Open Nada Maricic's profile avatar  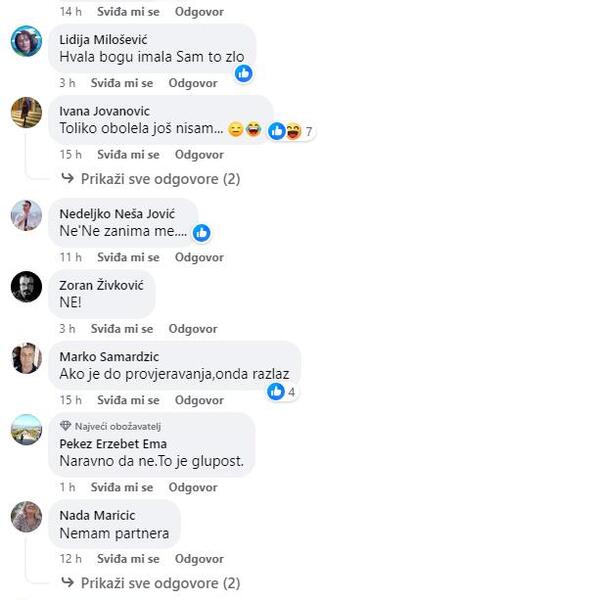click(x=26, y=517)
